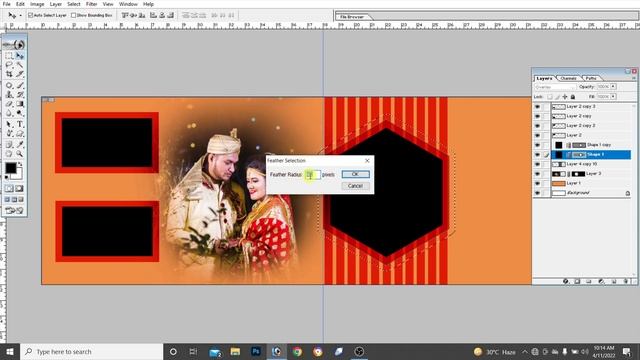
Task: Select the Magic Wand tool
Action: [20, 65]
